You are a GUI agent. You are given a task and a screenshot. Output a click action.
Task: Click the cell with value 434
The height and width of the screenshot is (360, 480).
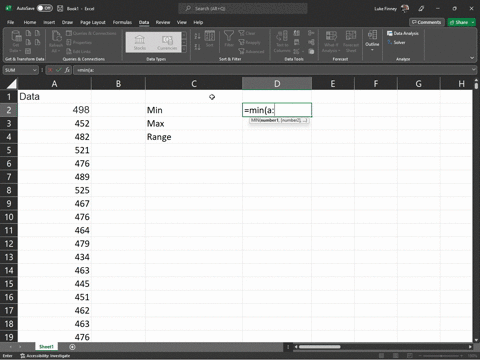55,257
